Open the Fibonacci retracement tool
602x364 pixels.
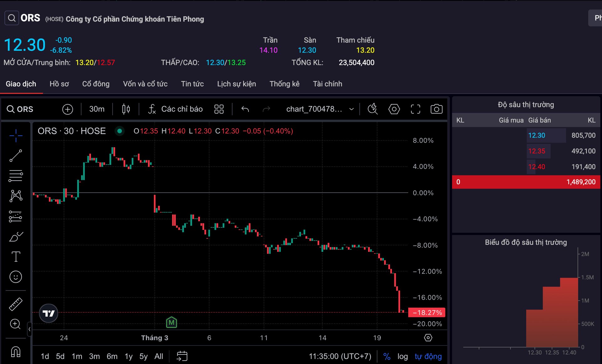click(15, 176)
